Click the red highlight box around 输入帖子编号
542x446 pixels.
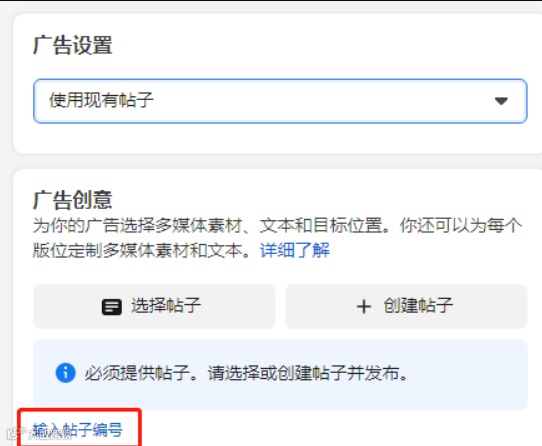click(80, 427)
